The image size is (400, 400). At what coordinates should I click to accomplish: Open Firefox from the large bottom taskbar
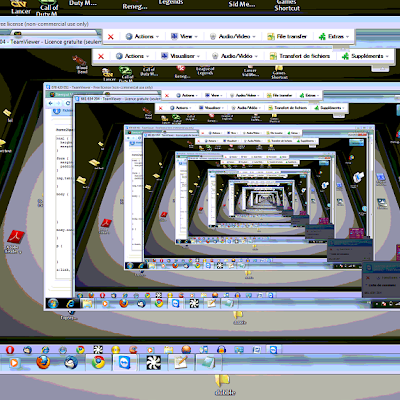43,362
